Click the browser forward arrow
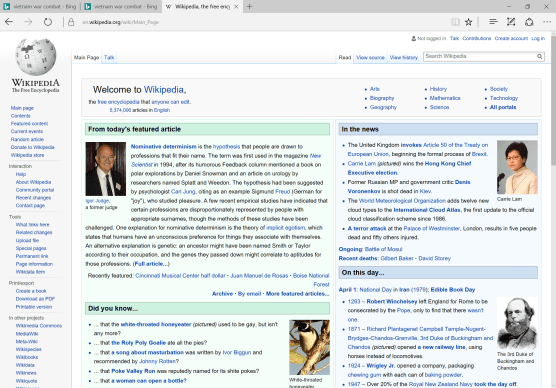Image resolution: width=556 pixels, height=388 pixels. point(28,22)
